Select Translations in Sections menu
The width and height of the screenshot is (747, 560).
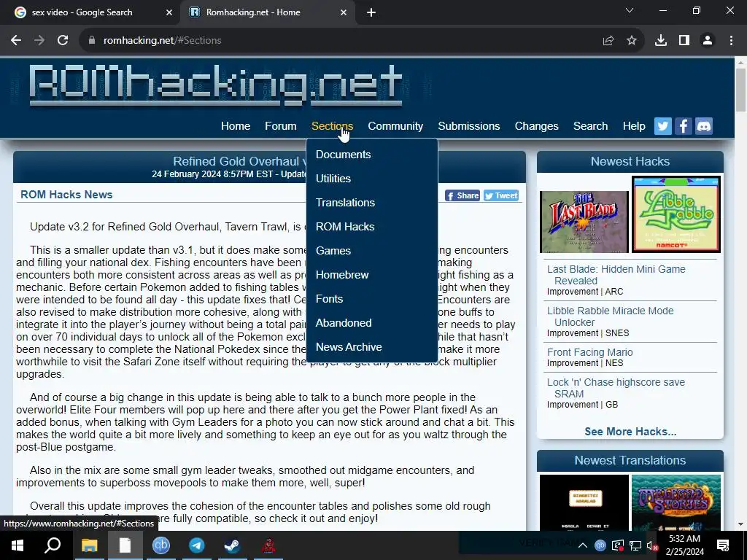click(345, 203)
